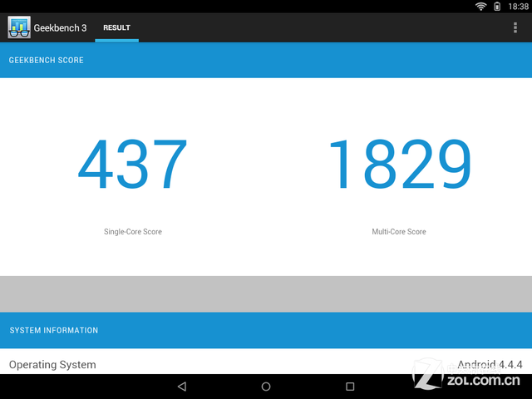The height and width of the screenshot is (399, 532).
Task: Click the Android 4.4.4 value
Action: pos(490,365)
